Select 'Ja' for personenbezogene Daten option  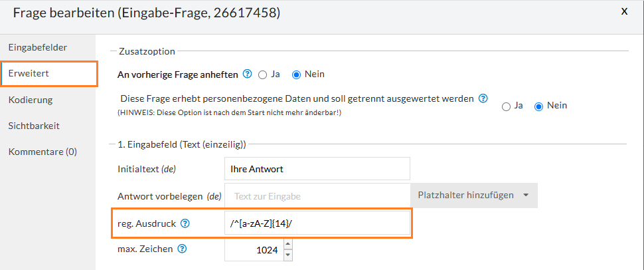point(507,106)
